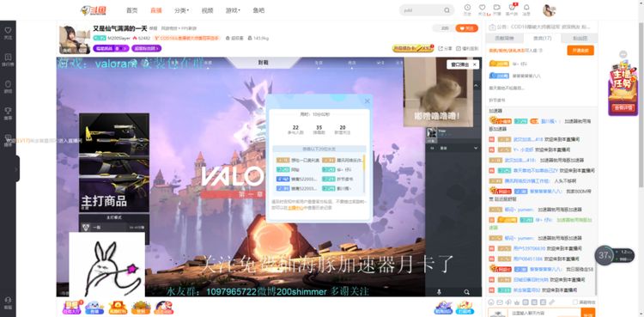The height and width of the screenshot is (317, 644).
Task: Open the 游戏 dropdown in the top navigation
Action: (233, 10)
